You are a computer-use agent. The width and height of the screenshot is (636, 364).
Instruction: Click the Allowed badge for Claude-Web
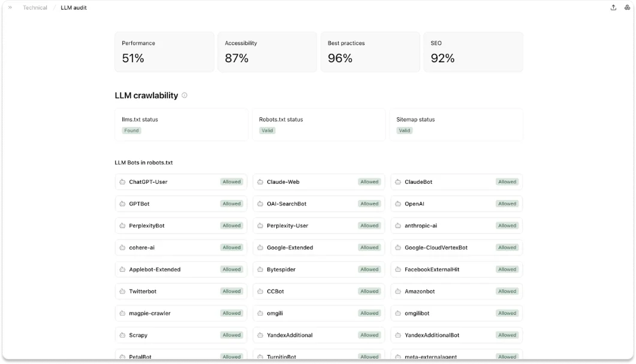coord(369,182)
